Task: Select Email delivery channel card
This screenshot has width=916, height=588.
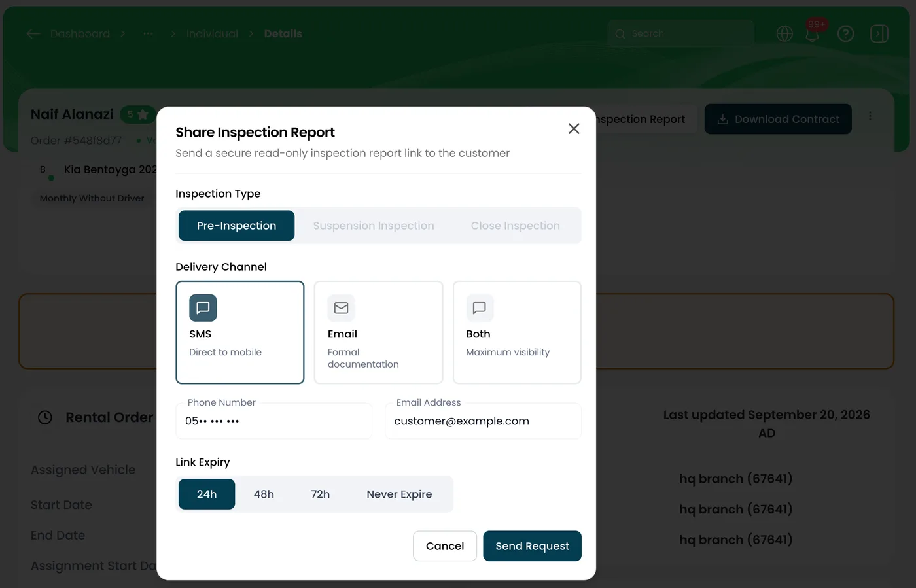Action: point(379,332)
